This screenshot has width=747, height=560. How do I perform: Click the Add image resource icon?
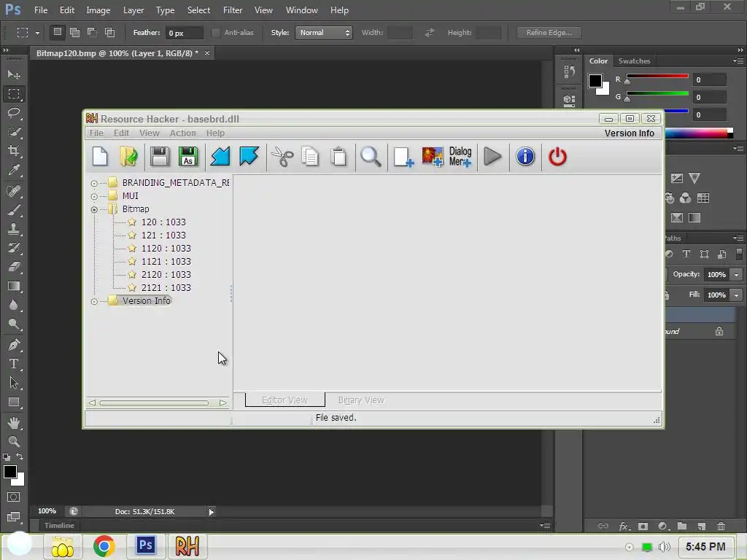click(x=433, y=157)
